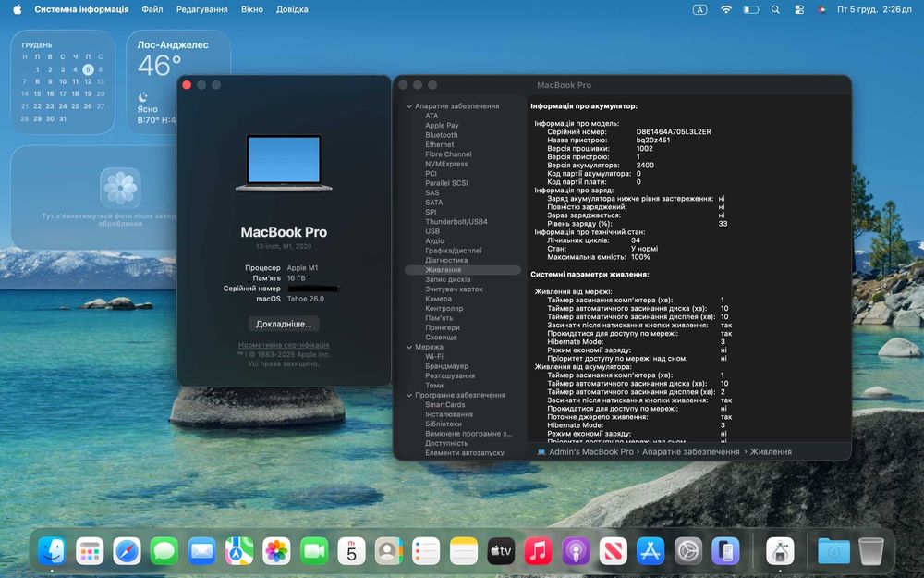Open Finder from the Dock
Screen dimensions: 924x578
pyautogui.click(x=52, y=551)
